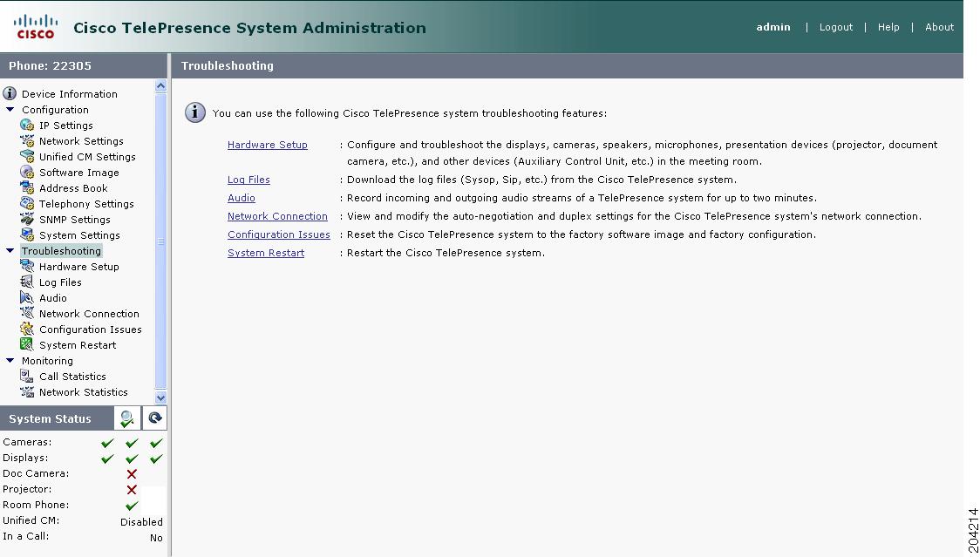Image resolution: width=980 pixels, height=557 pixels.
Task: Open the Hardware Setup link in main panel
Action: (268, 145)
